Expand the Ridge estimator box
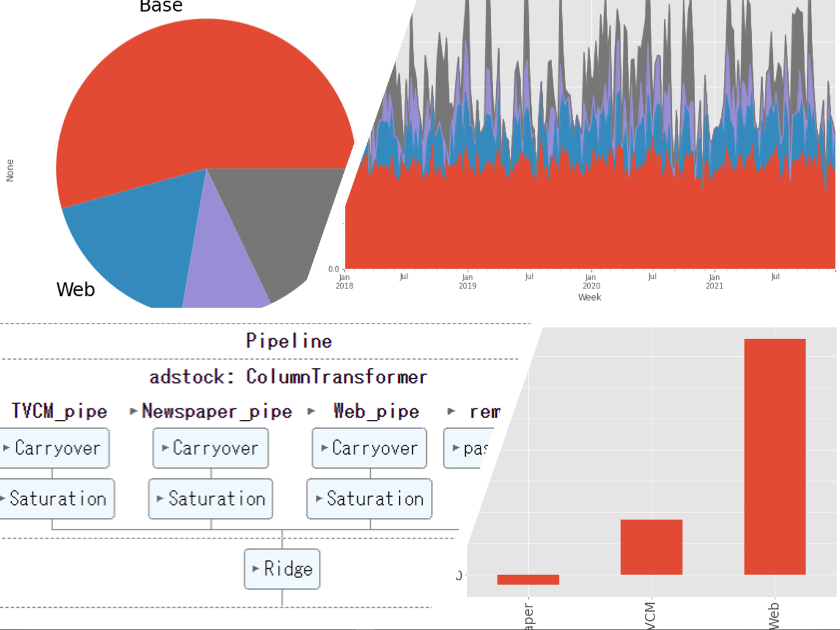The width and height of the screenshot is (840, 630). 282,568
